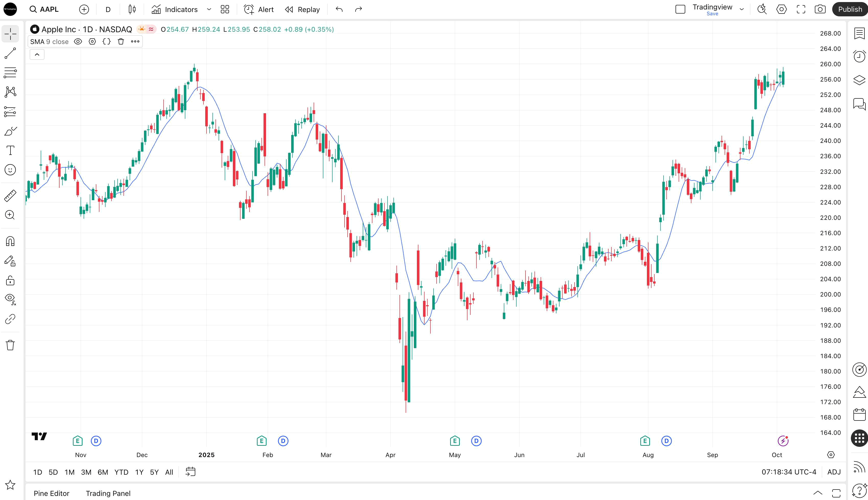This screenshot has height=500, width=868.
Task: Click the trash remove objects icon
Action: pyautogui.click(x=10, y=345)
